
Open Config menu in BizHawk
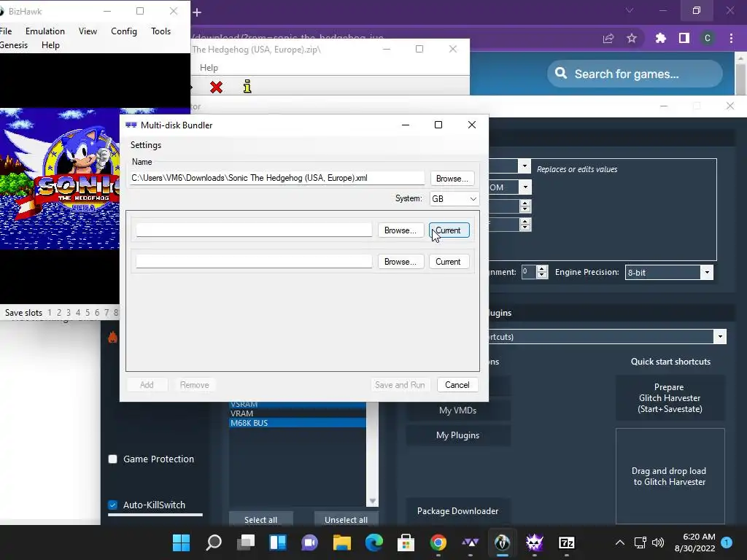point(124,31)
